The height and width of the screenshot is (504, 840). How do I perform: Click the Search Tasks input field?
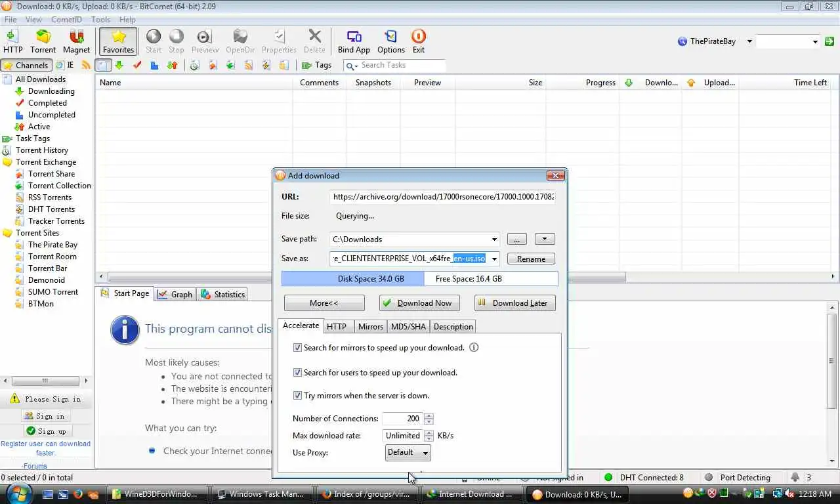pos(402,65)
